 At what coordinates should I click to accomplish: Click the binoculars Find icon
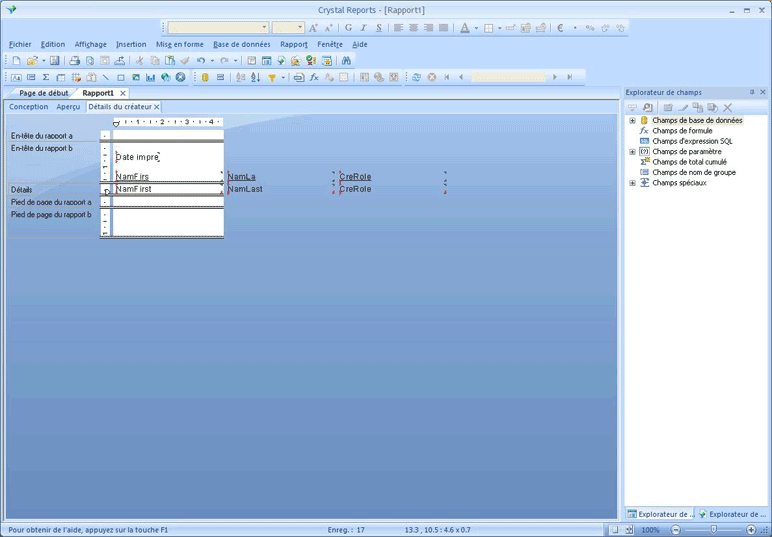tap(346, 61)
